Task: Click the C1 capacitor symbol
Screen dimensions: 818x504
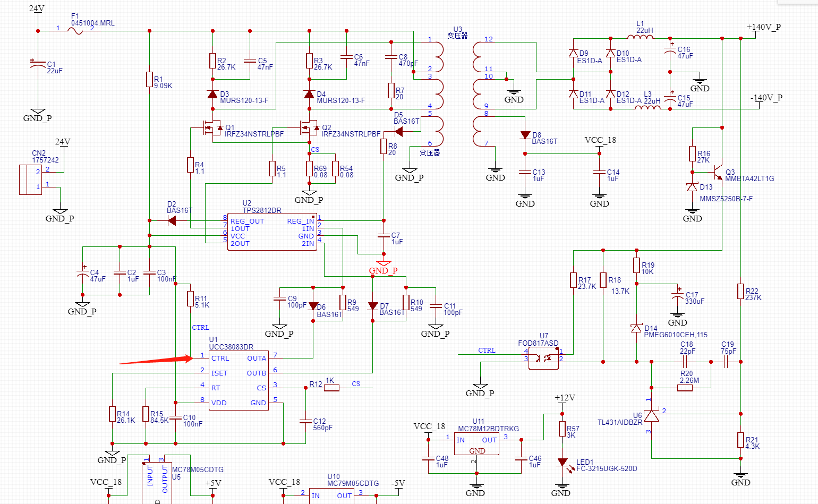Action: (38, 64)
